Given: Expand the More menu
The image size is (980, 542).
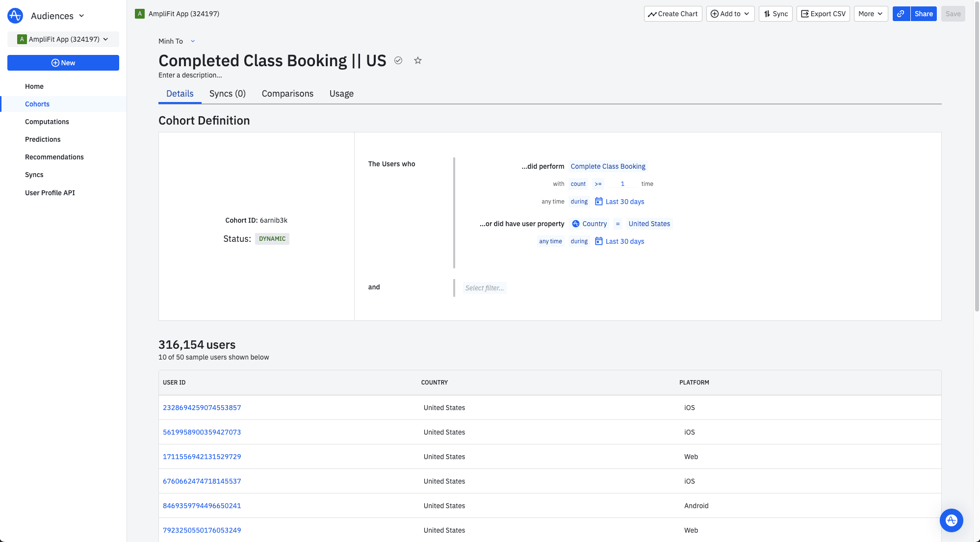Looking at the screenshot, I should tap(870, 14).
